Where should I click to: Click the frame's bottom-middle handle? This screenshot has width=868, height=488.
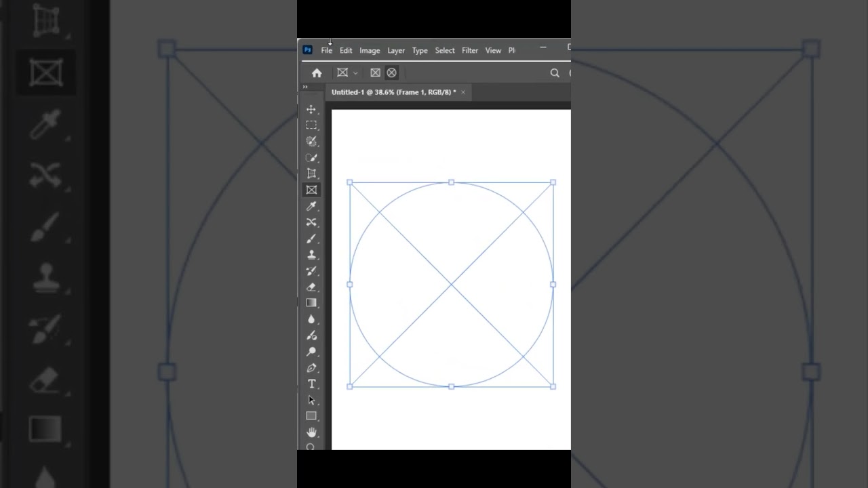point(452,386)
